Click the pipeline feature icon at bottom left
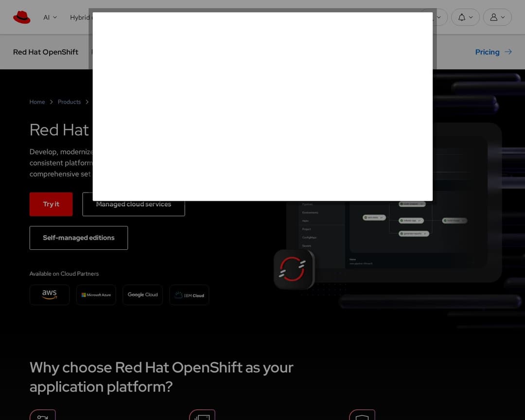525x420 pixels. click(43, 416)
